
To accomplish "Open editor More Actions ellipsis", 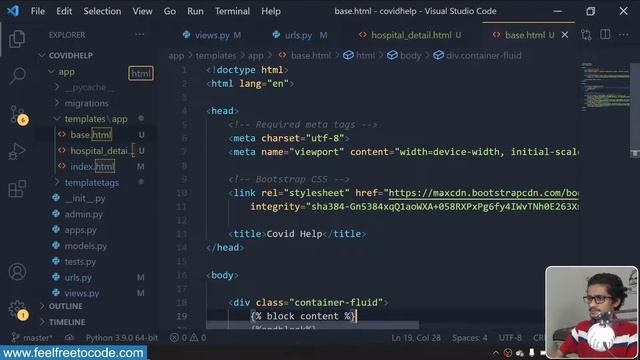I will (623, 35).
